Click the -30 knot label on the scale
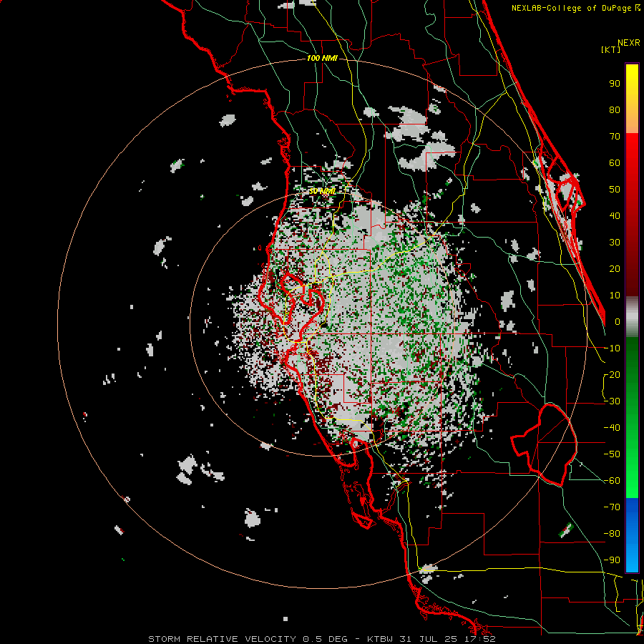644x644 pixels. (x=612, y=401)
